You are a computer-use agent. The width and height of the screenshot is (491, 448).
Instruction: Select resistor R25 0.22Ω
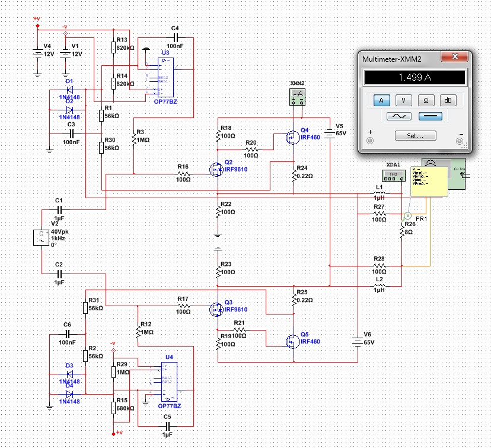(294, 300)
